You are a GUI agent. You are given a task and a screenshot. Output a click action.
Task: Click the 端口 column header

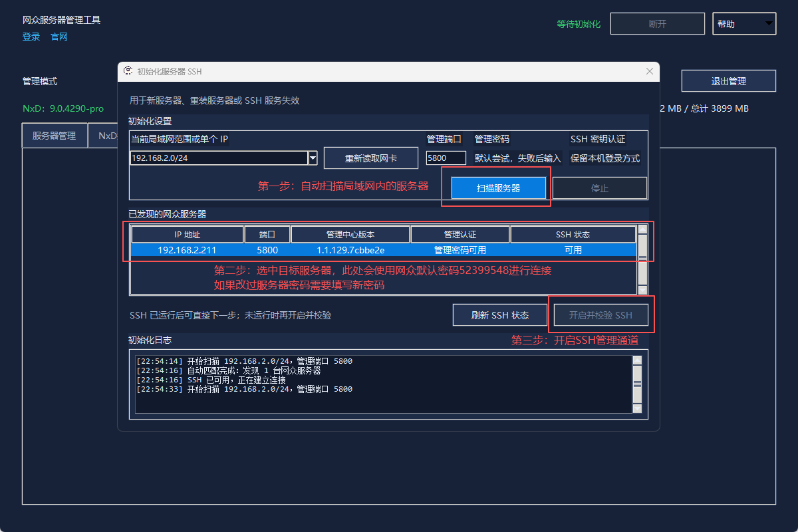click(267, 235)
